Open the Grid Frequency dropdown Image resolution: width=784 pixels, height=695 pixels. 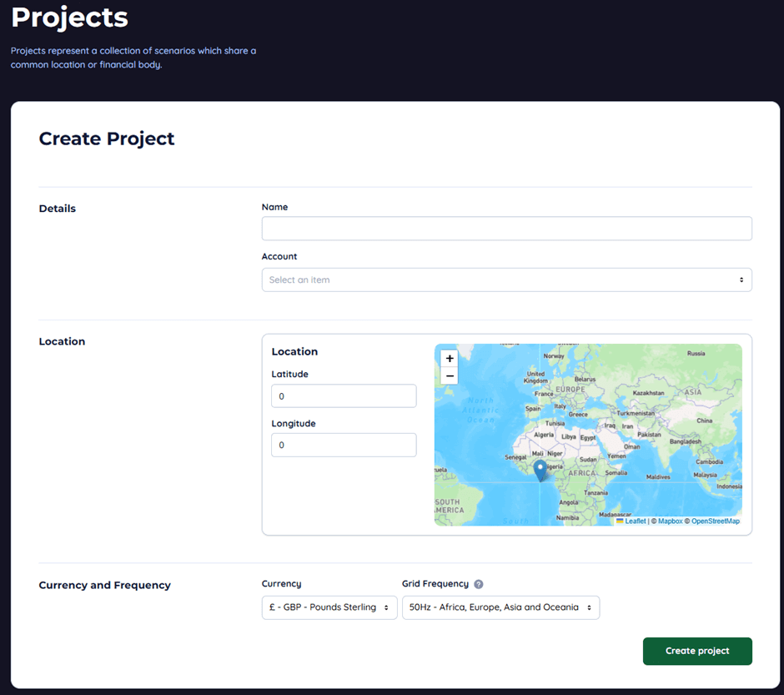(500, 607)
